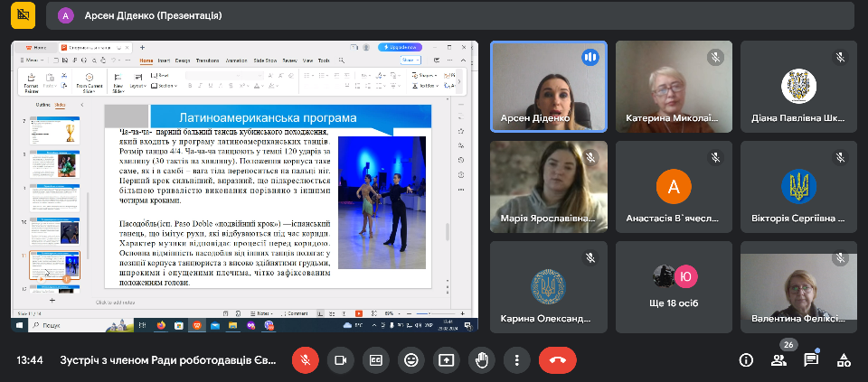
Task: Select Катерина Миколаївна's video tile
Action: click(674, 87)
